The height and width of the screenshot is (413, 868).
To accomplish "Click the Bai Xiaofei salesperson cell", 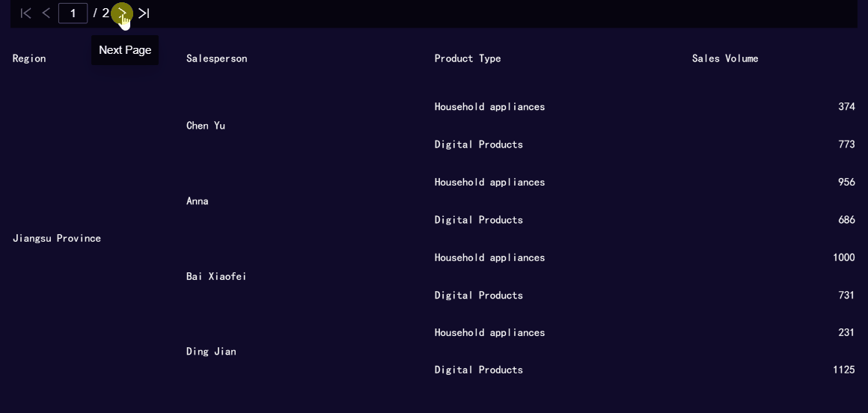I will click(216, 276).
